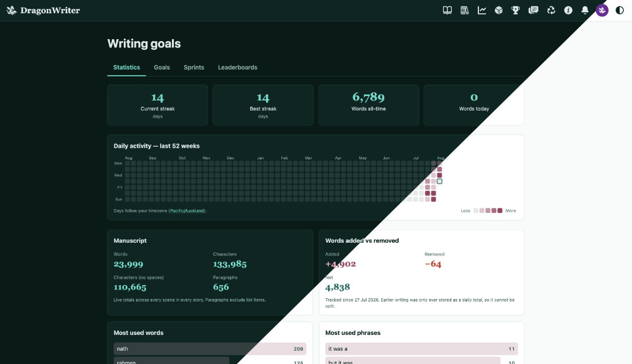Switch to the Goals tab
Image resolution: width=632 pixels, height=364 pixels.
(x=162, y=68)
